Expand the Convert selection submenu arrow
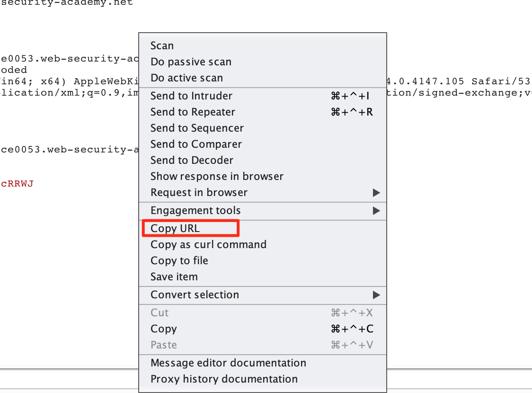Screen dimensions: 532x393 pos(376,295)
